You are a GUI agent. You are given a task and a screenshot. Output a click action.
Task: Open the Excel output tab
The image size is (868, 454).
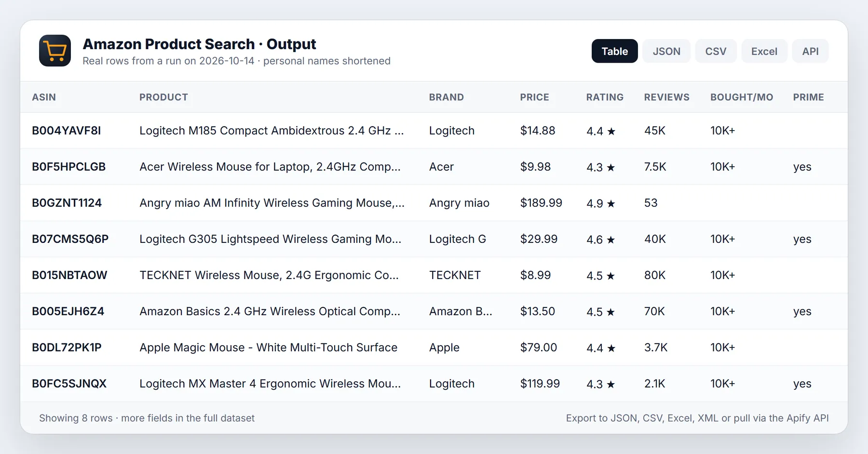[x=764, y=51]
